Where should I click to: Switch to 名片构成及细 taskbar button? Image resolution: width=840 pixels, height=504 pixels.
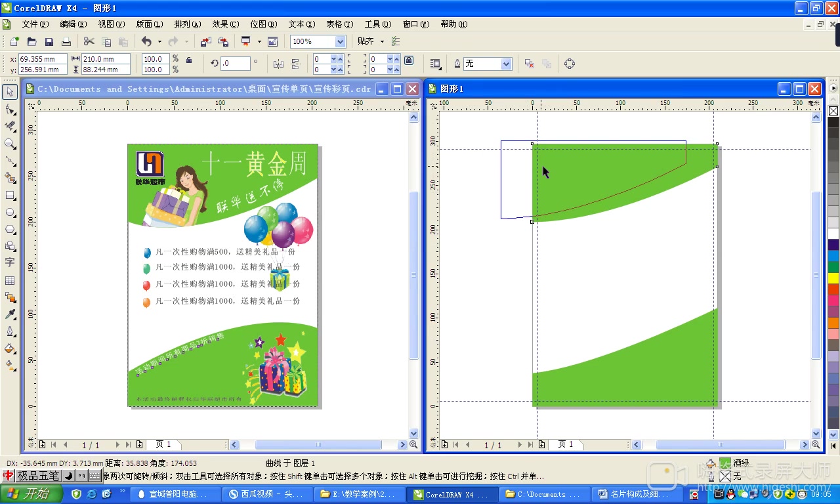pyautogui.click(x=637, y=494)
